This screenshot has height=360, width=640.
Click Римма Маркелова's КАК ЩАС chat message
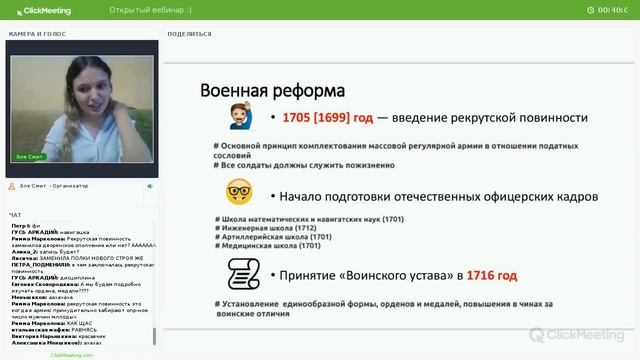(52, 323)
